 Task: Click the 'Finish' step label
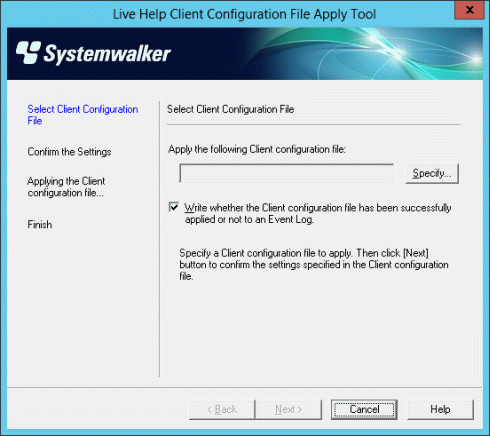tap(40, 224)
